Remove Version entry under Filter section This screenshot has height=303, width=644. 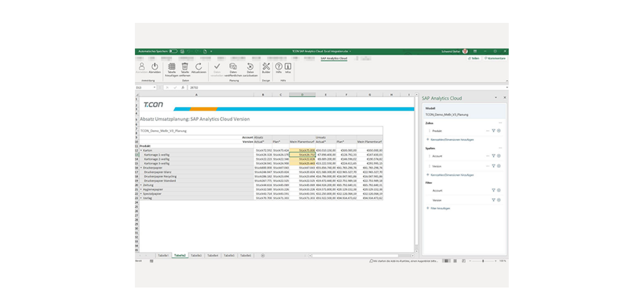pyautogui.click(x=499, y=200)
